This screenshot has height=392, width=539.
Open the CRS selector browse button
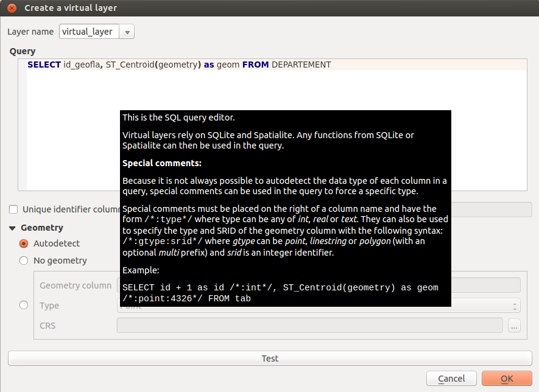pos(514,326)
